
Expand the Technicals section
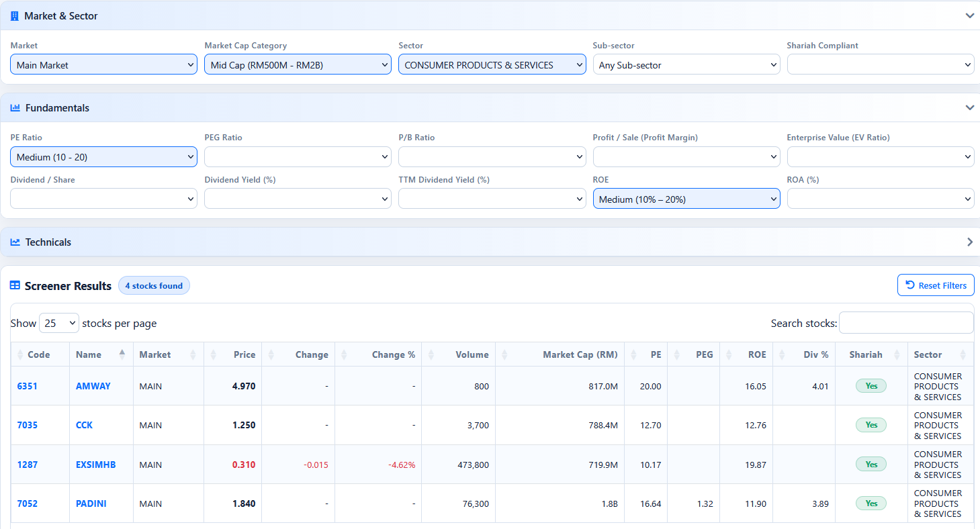pos(969,242)
